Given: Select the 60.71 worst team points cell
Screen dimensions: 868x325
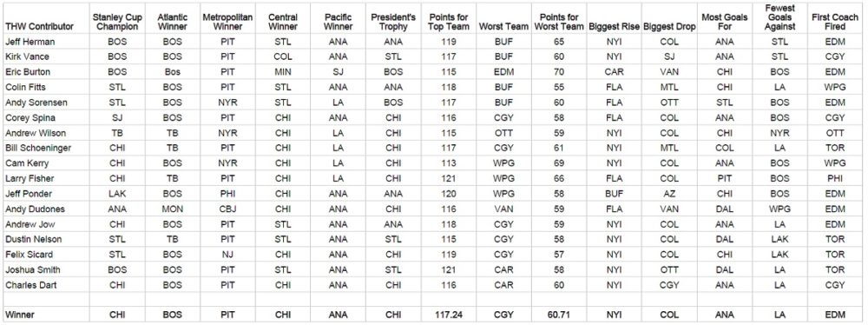Looking at the screenshot, I should 559,315.
